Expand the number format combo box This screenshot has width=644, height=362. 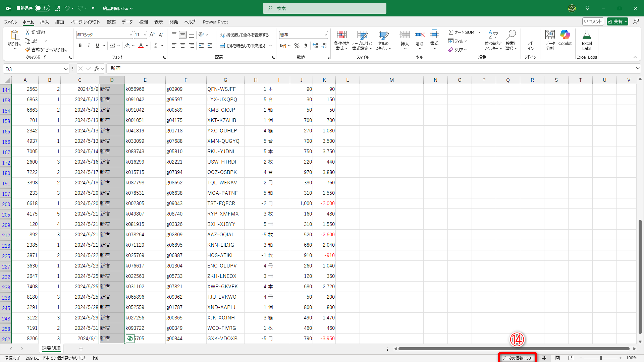click(x=325, y=35)
